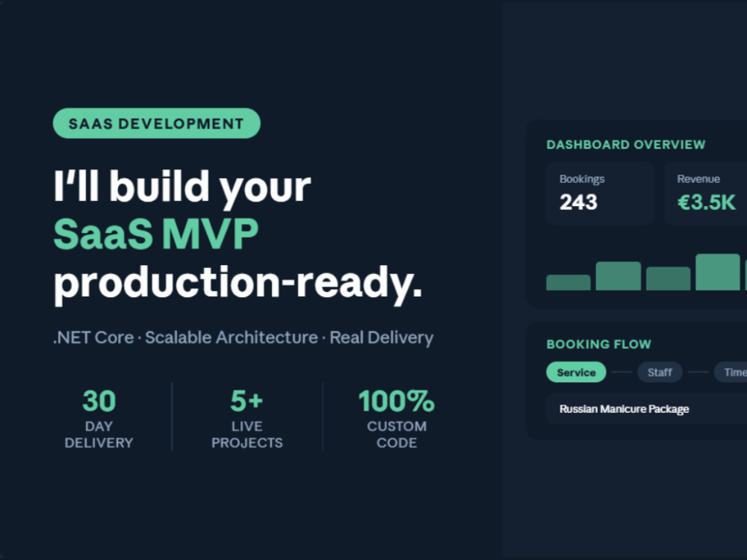This screenshot has width=747, height=560.
Task: Click the SAAS DEVELOPMENT badge
Action: click(157, 123)
